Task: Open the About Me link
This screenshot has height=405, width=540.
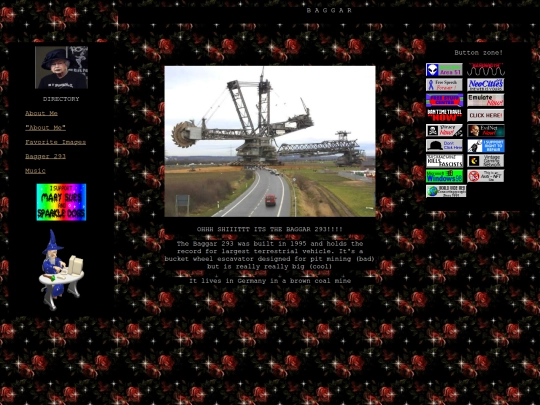Action: pos(41,113)
